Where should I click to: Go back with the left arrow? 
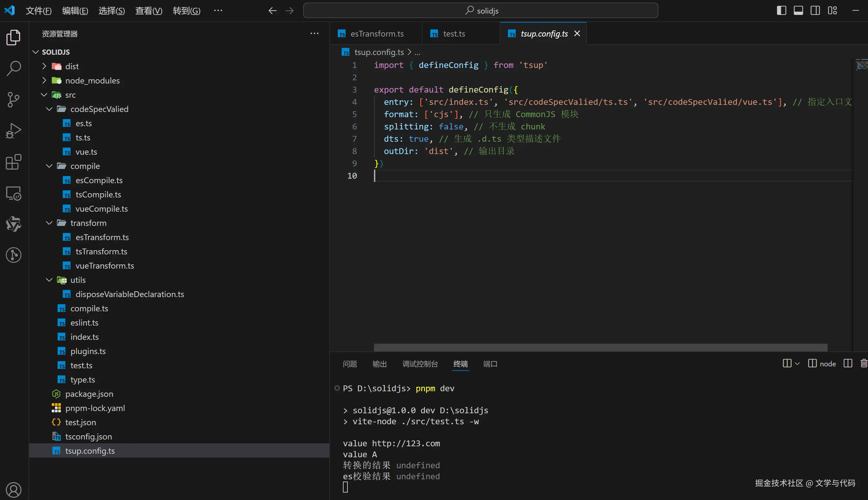(x=272, y=11)
